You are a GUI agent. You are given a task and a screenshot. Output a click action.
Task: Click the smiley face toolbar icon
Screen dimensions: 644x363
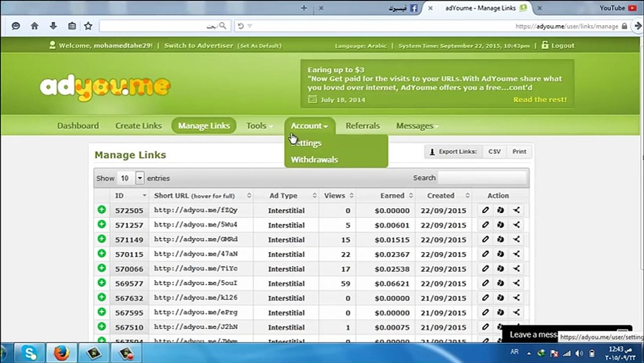point(16,26)
